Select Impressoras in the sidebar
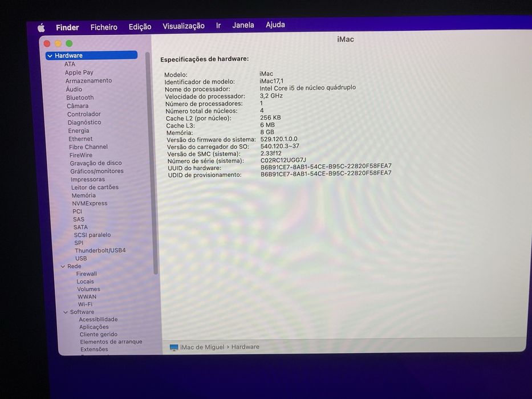 click(88, 180)
